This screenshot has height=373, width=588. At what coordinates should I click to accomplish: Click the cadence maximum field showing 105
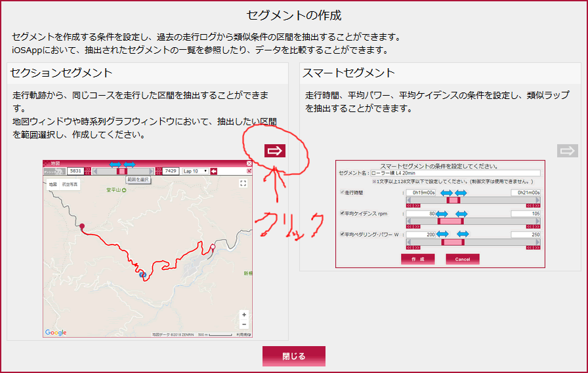(x=526, y=214)
